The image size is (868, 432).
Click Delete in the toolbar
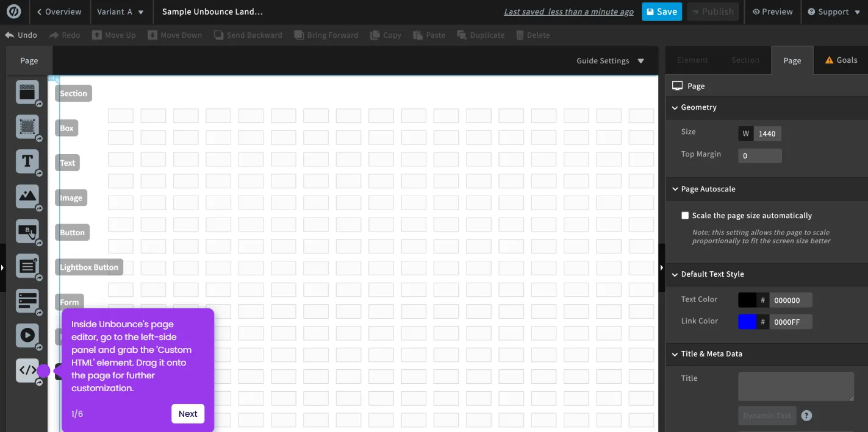pos(533,35)
